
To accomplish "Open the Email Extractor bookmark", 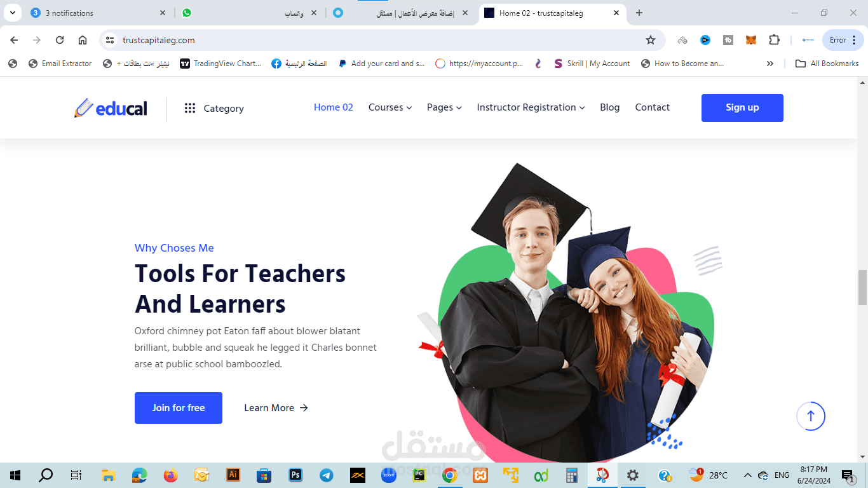I will click(60, 64).
